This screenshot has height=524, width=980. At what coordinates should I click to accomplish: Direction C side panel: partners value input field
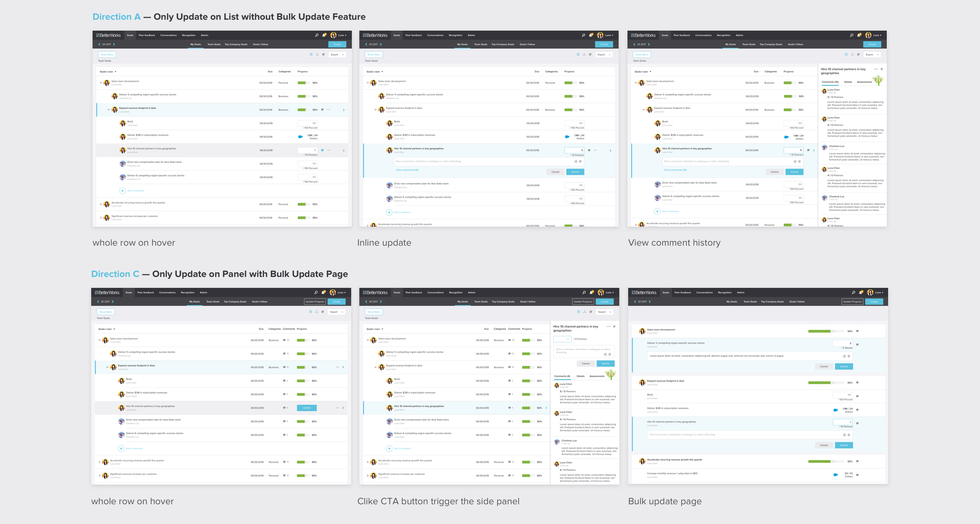coord(562,339)
